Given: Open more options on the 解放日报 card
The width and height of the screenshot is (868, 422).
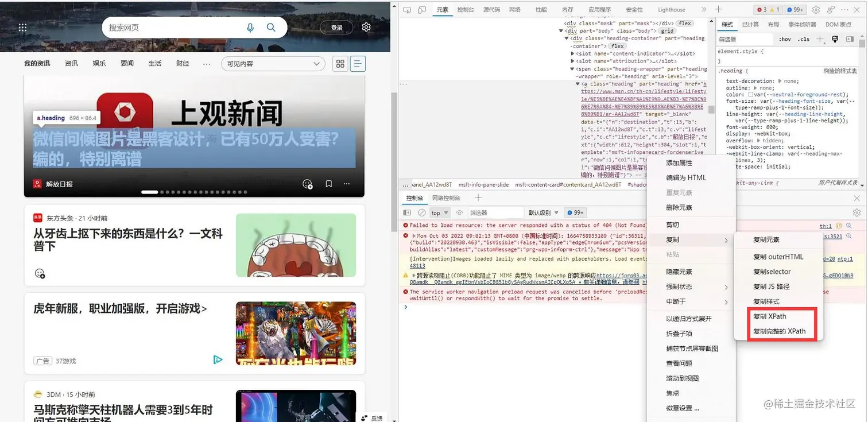Looking at the screenshot, I should point(347,184).
